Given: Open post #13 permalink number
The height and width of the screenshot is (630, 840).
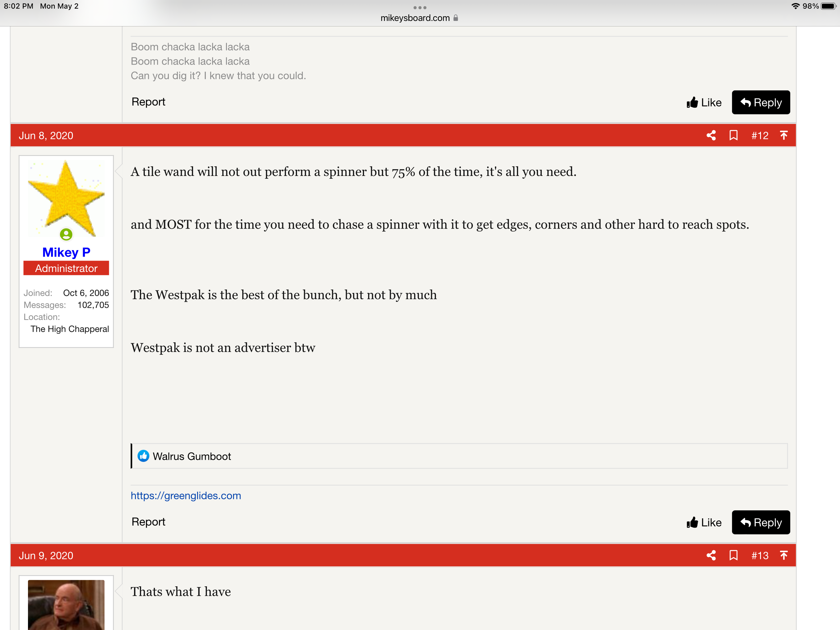Looking at the screenshot, I should click(759, 556).
